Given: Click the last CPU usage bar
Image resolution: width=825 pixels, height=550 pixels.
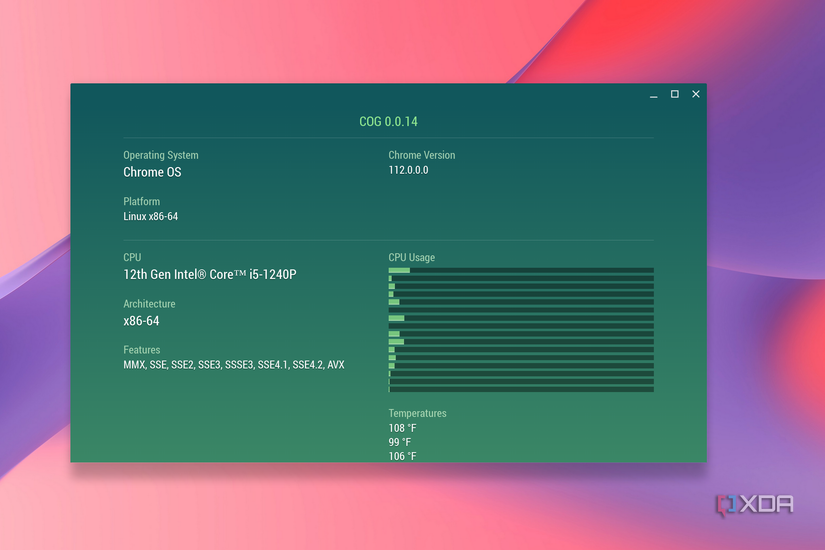Looking at the screenshot, I should pos(521,389).
